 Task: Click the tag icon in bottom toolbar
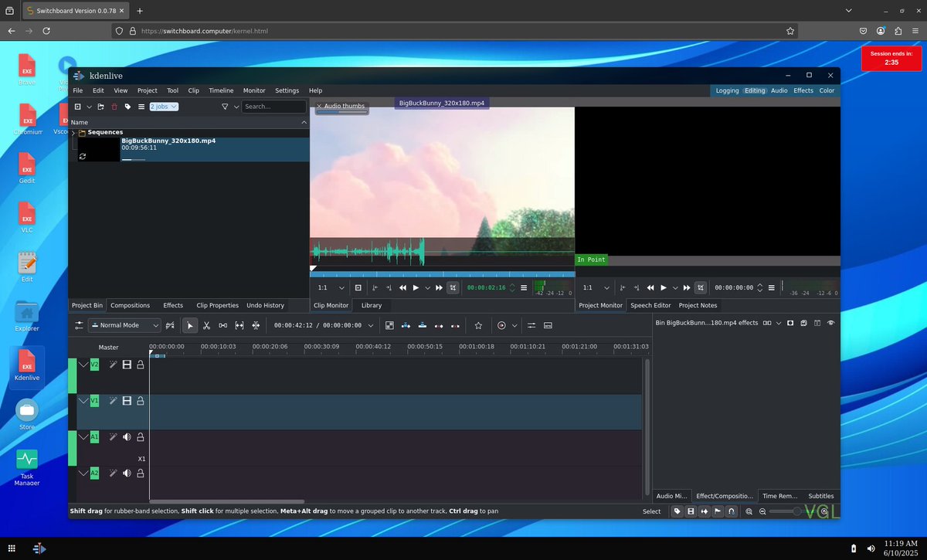click(x=677, y=511)
